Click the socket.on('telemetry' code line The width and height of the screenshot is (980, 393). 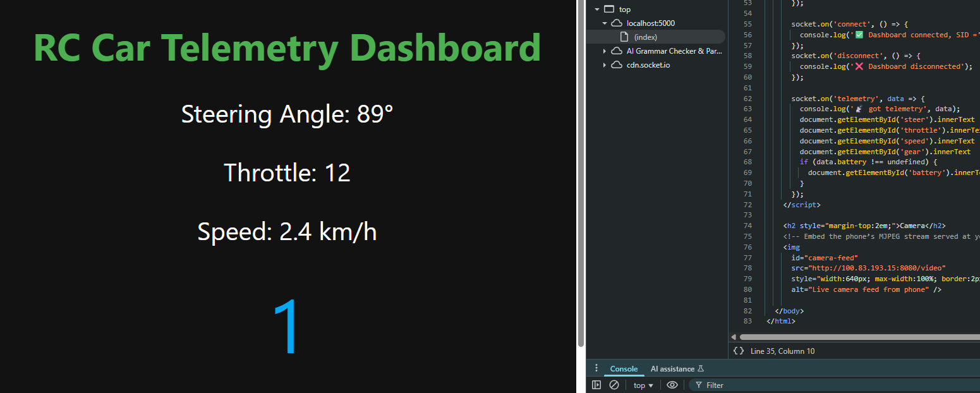858,99
